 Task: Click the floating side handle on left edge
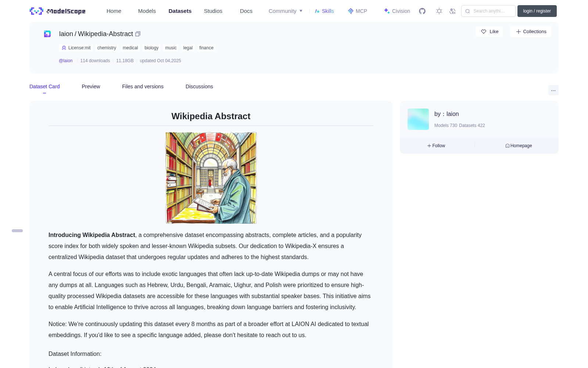[17, 231]
